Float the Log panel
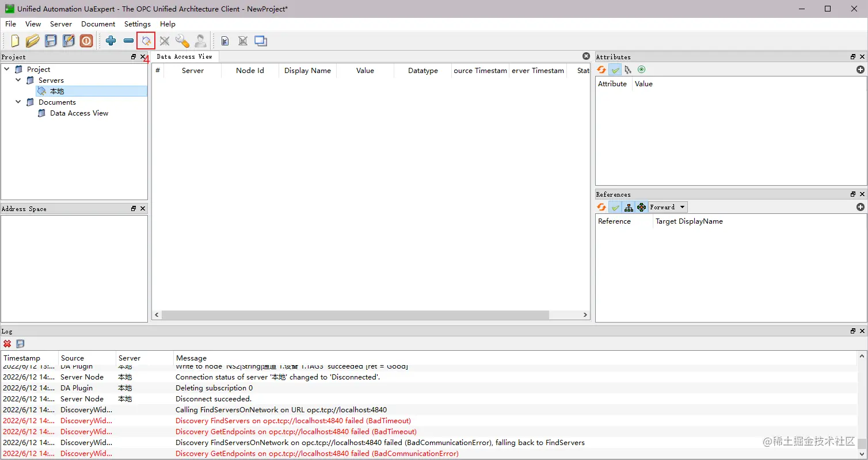The height and width of the screenshot is (460, 868). (853, 331)
